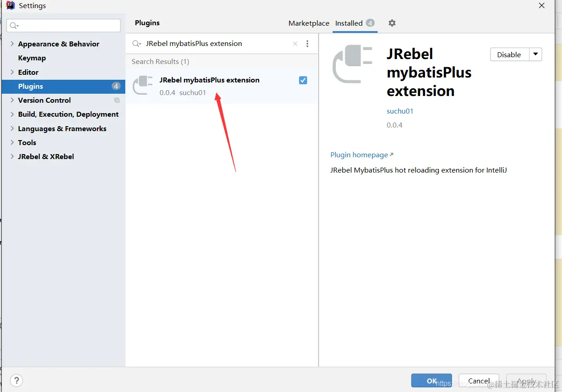Click the large plug icon in the details pane
Viewport: 562px width, 392px height.
[352, 64]
